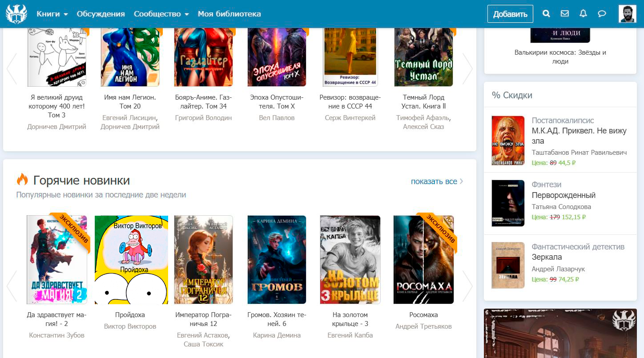Expand the Сообщество dropdown menu
Screen dimensions: 644x358
[161, 14]
